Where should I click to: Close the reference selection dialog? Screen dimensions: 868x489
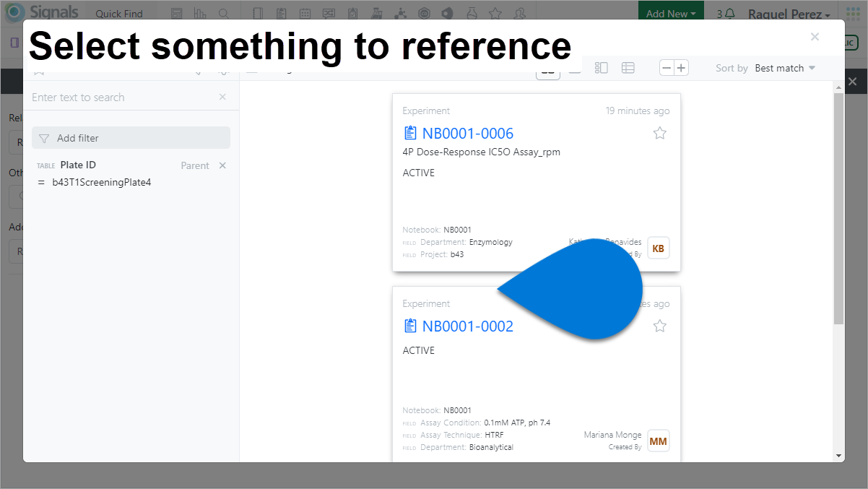[815, 37]
